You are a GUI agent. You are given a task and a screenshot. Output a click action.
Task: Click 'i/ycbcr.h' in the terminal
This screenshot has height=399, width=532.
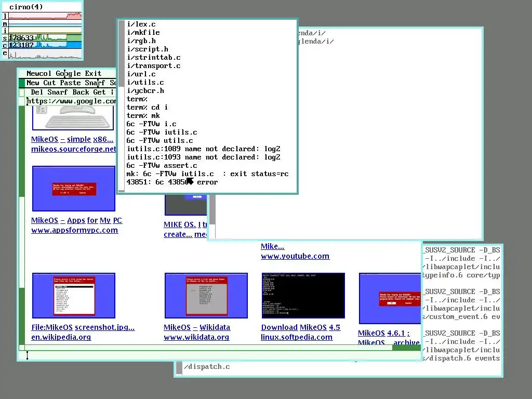tap(145, 91)
